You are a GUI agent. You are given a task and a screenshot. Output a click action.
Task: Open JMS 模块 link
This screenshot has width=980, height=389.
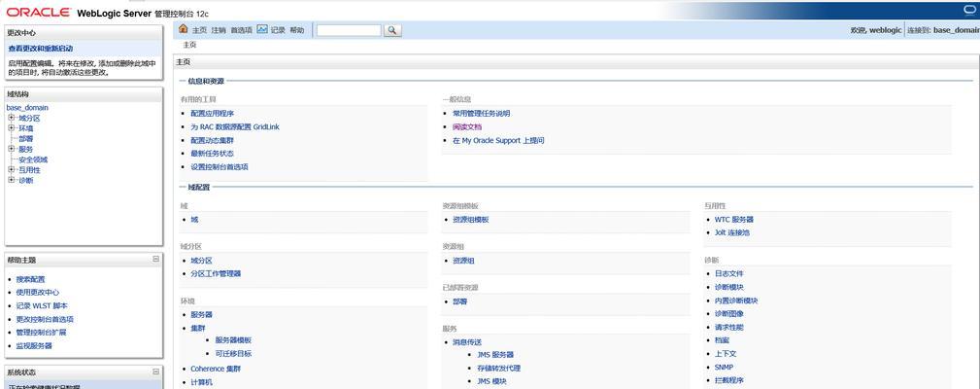click(x=491, y=381)
